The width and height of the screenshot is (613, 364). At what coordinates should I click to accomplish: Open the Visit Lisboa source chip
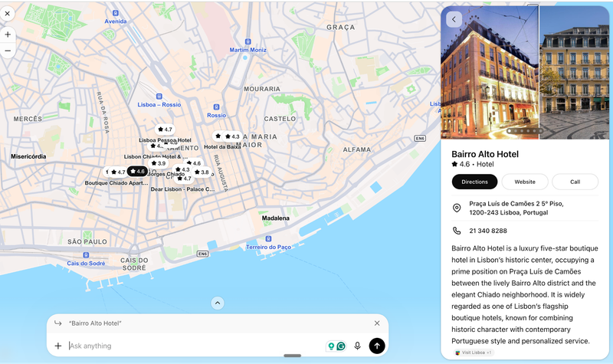tap(474, 353)
